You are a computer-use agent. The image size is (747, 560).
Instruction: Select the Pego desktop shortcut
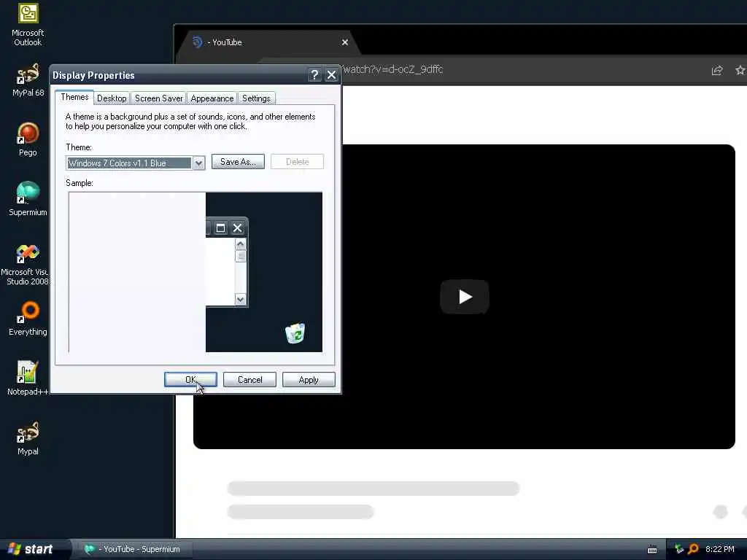(x=28, y=139)
